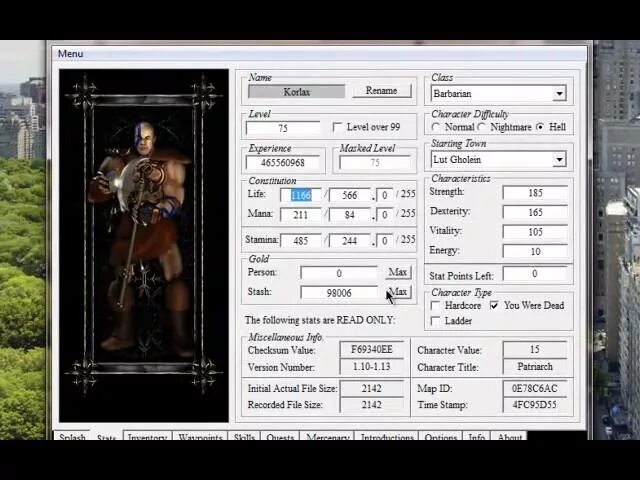Click the Experience field 465560968

(x=283, y=162)
